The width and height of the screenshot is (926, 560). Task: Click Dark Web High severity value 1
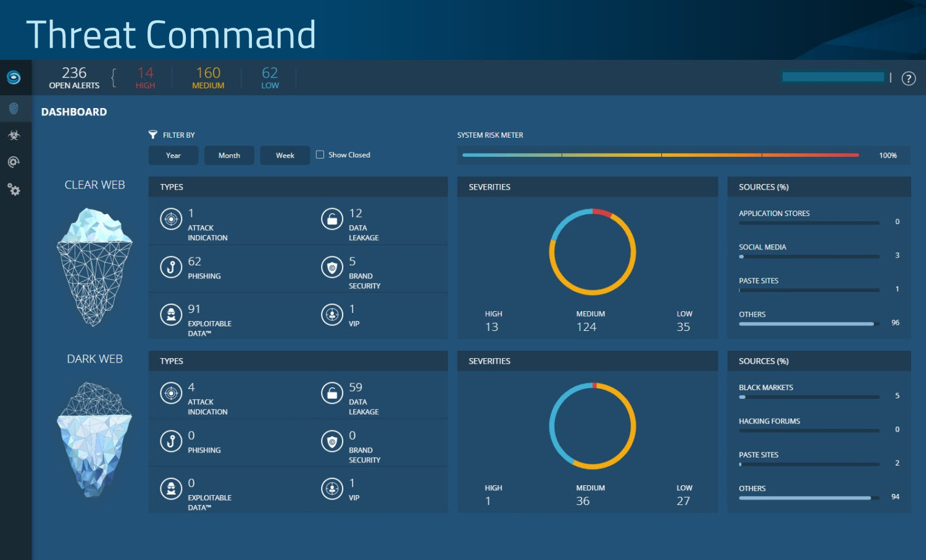click(x=488, y=501)
